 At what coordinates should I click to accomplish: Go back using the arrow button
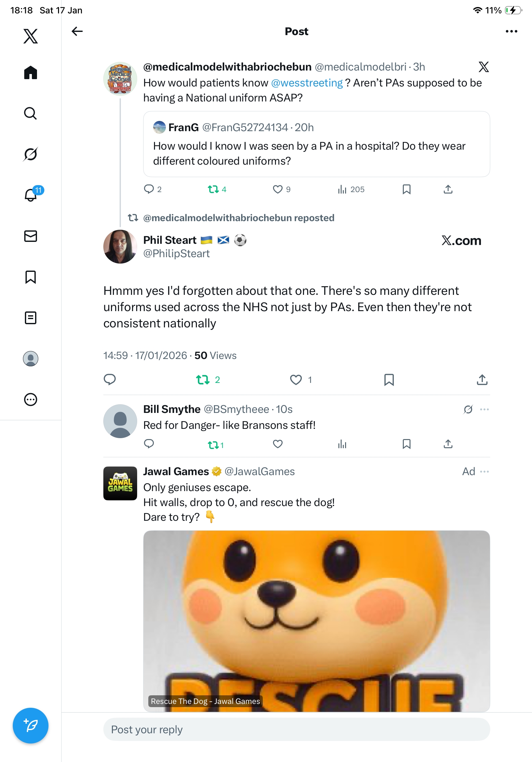click(x=77, y=31)
